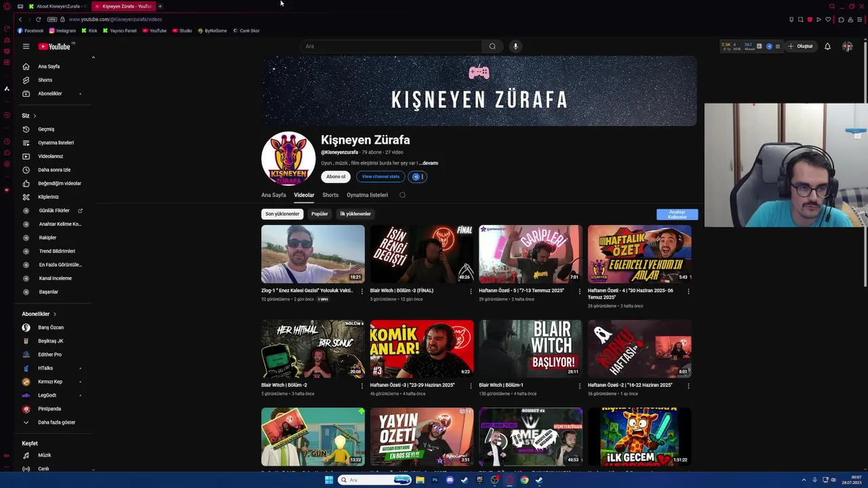Reload the page in browser toolbar
Screen dimensions: 868x488
tap(38, 19)
